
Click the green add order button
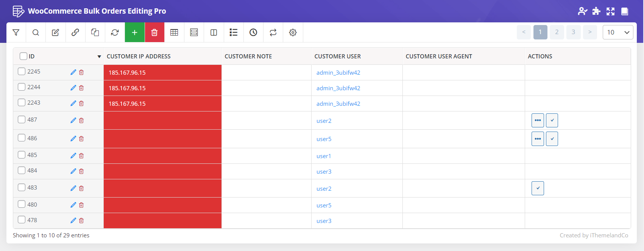click(x=134, y=33)
